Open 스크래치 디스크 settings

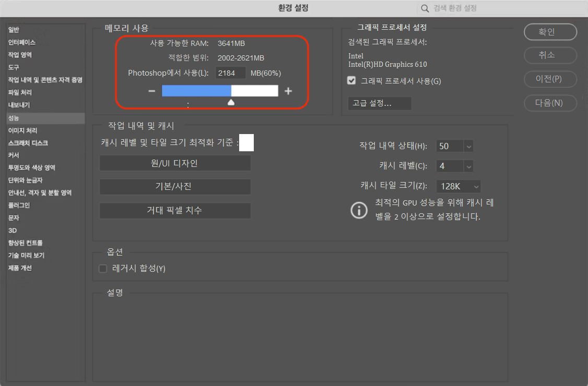[28, 143]
